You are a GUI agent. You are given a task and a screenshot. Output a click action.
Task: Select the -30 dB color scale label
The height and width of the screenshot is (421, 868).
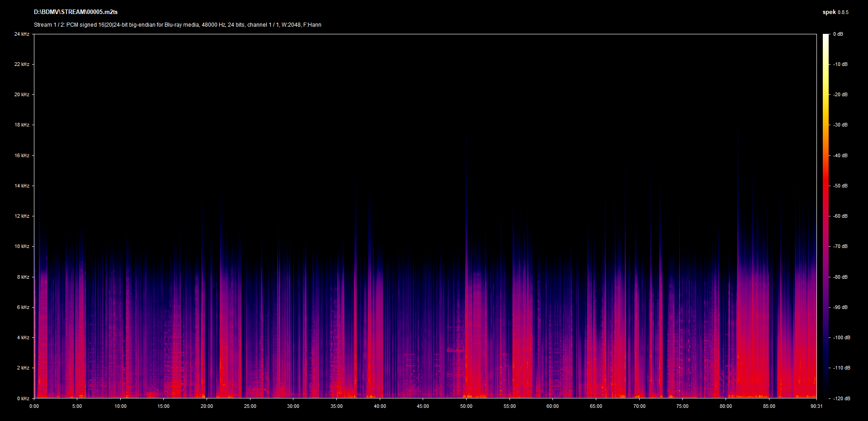point(840,125)
